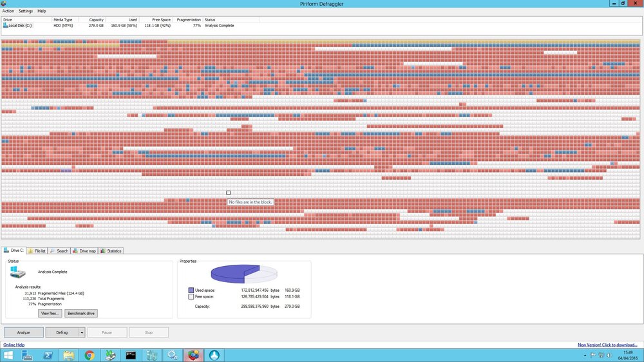Image resolution: width=644 pixels, height=362 pixels.
Task: Click the '126,785,429,504' free bytes value
Action: click(x=254, y=296)
